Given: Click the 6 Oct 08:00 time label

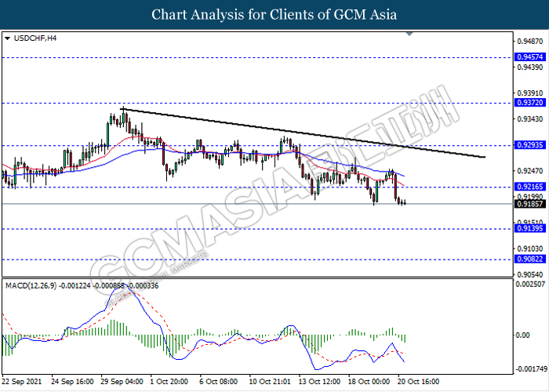Looking at the screenshot, I should tap(219, 382).
